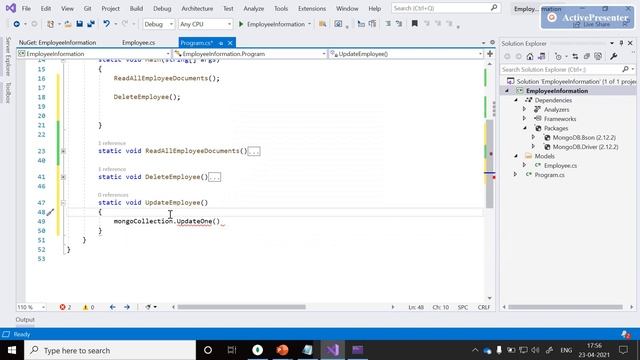This screenshot has height=360, width=640.
Task: Click Task View icon in taskbar
Action: click(x=232, y=350)
